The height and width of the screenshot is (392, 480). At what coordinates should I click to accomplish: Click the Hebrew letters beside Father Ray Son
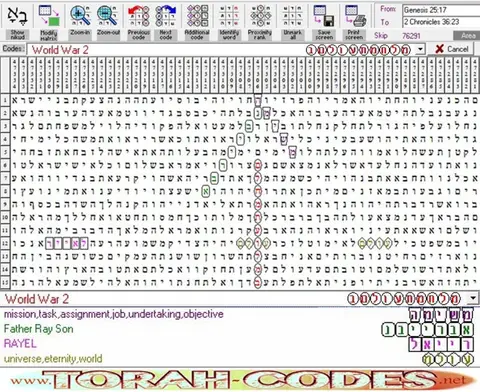click(427, 330)
